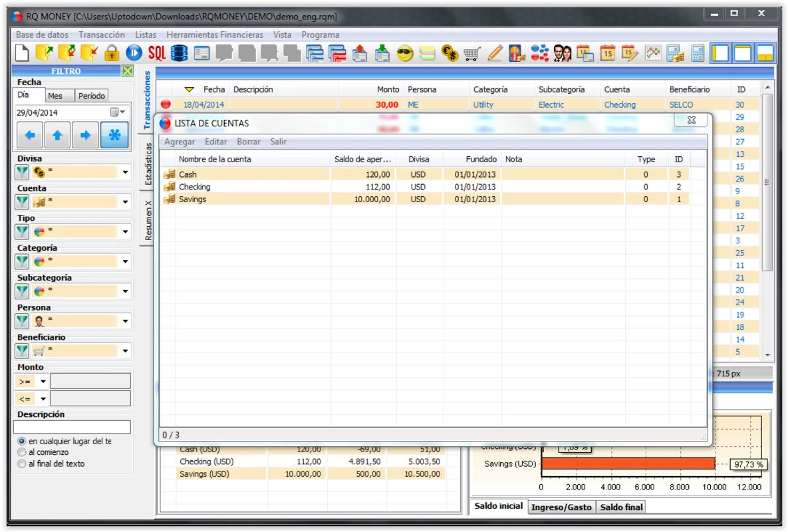
Task: Select 'en cualquier lugar del te' radio
Action: coord(21,441)
